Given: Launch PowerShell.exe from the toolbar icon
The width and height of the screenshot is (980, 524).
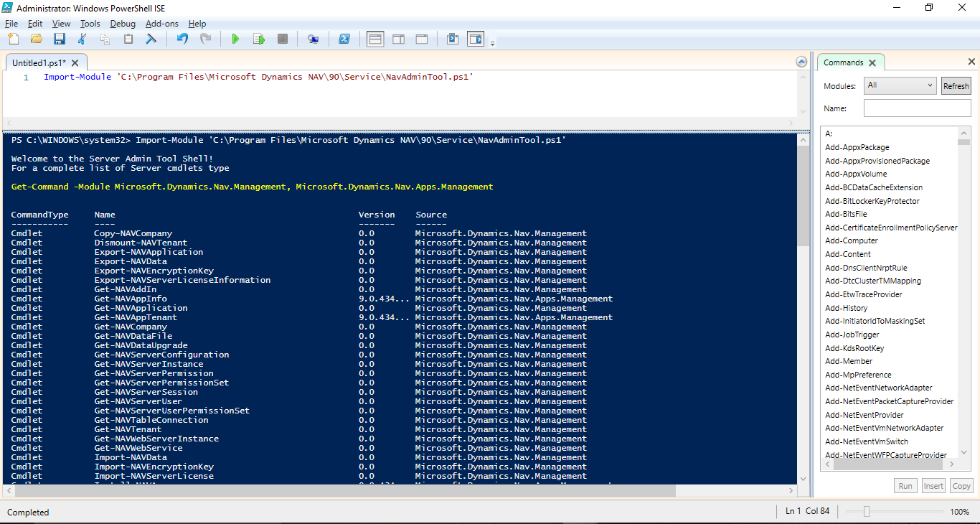Looking at the screenshot, I should point(344,39).
